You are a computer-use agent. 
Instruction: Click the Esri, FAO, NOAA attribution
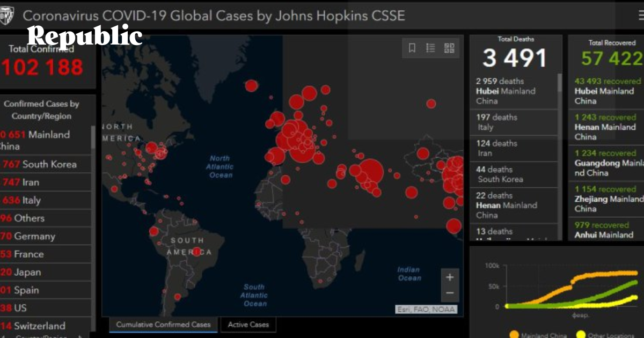(426, 309)
